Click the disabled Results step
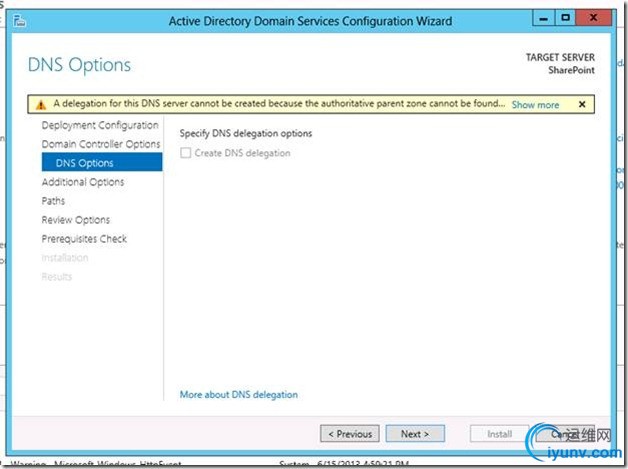Viewport: 628px width, 469px height. tap(56, 276)
